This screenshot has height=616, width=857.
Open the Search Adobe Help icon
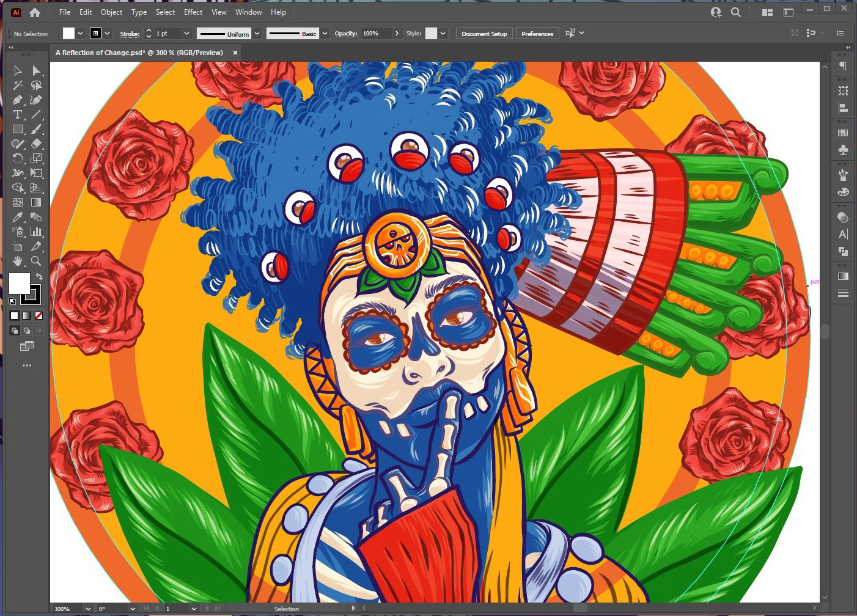click(736, 12)
